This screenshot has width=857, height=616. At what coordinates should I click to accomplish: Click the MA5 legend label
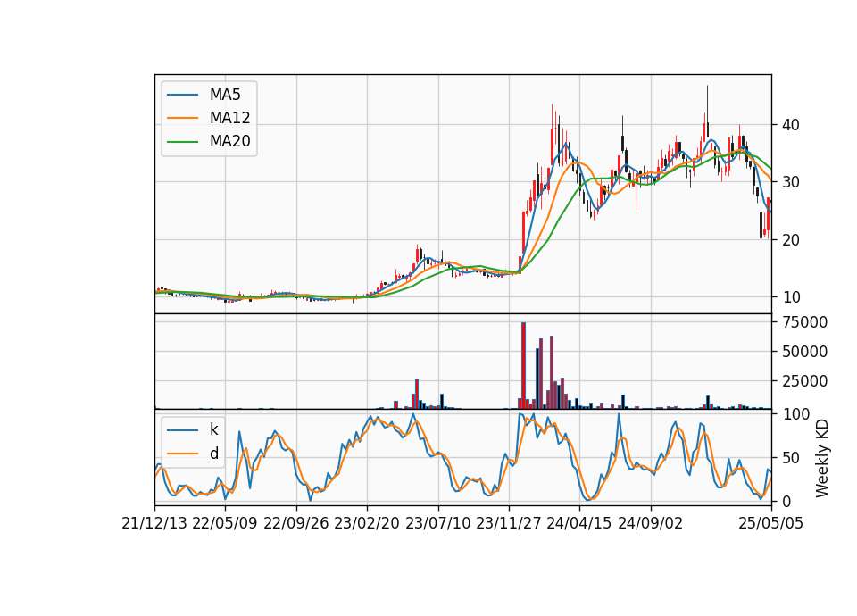tap(225, 95)
